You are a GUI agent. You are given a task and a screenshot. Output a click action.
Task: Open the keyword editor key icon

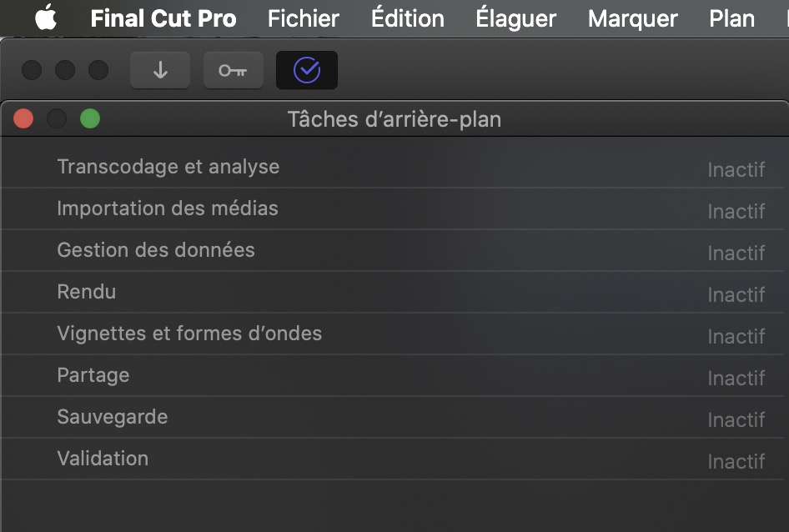(233, 70)
